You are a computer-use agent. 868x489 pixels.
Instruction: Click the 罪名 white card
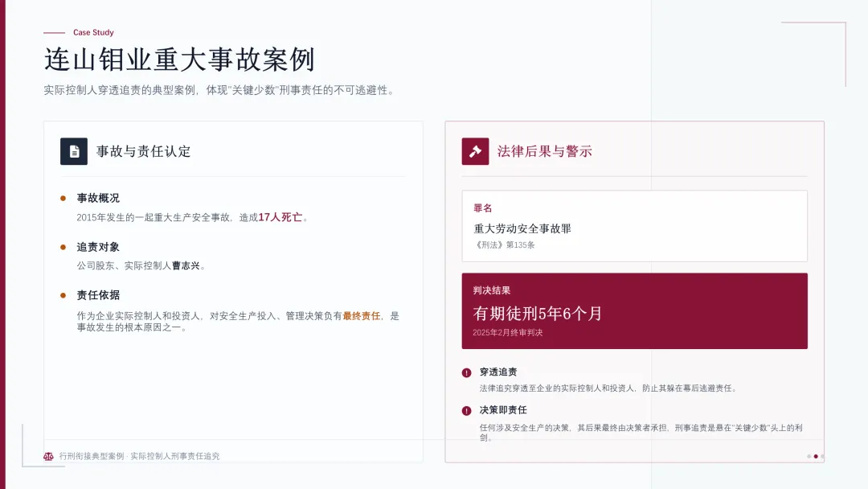634,226
